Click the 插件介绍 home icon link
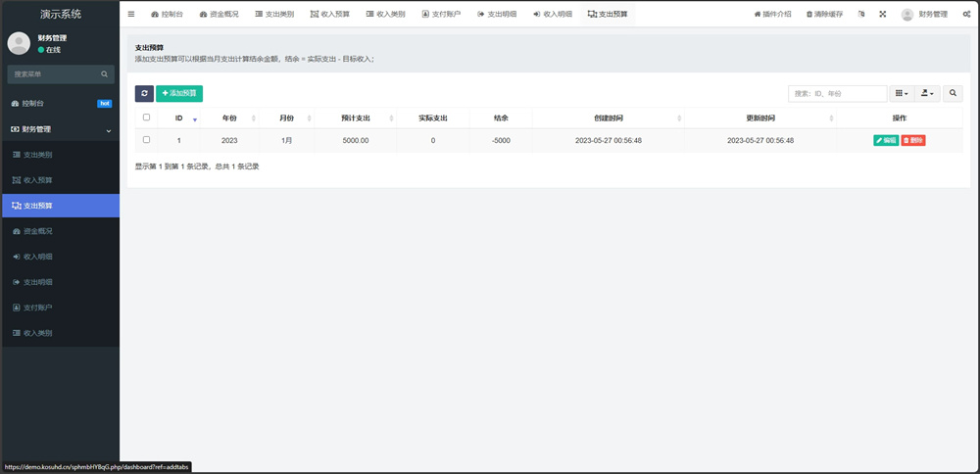 click(772, 14)
